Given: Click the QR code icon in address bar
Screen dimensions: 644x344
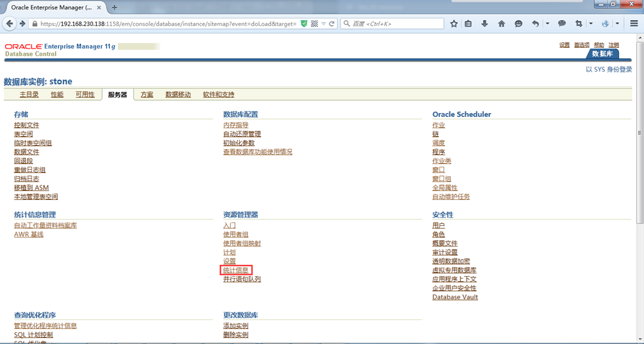Looking at the screenshot, I should coord(314,24).
